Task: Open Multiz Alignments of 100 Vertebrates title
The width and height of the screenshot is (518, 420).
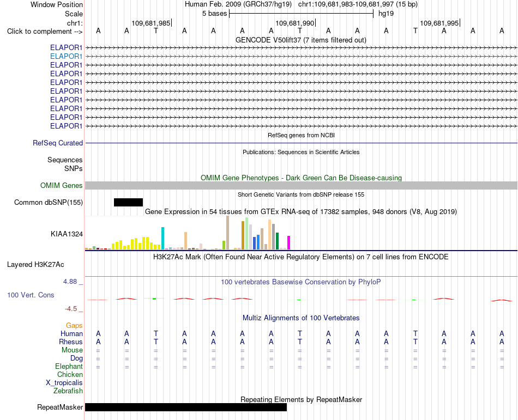Action: coord(301,318)
